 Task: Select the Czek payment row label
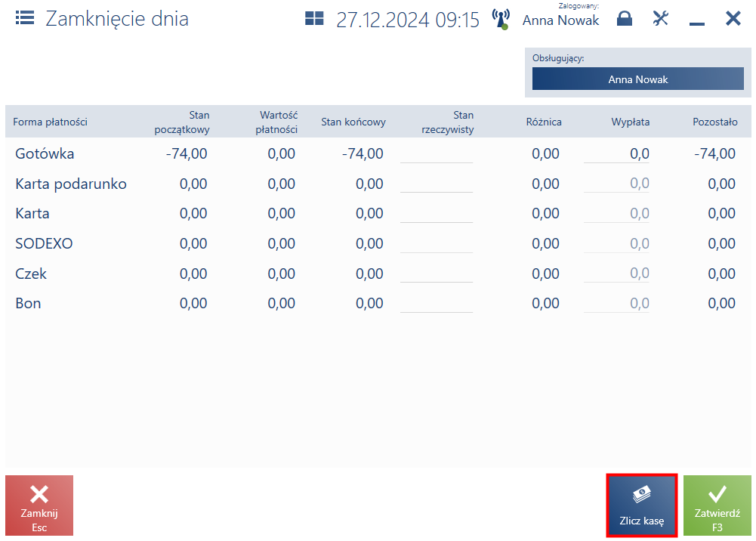point(31,274)
